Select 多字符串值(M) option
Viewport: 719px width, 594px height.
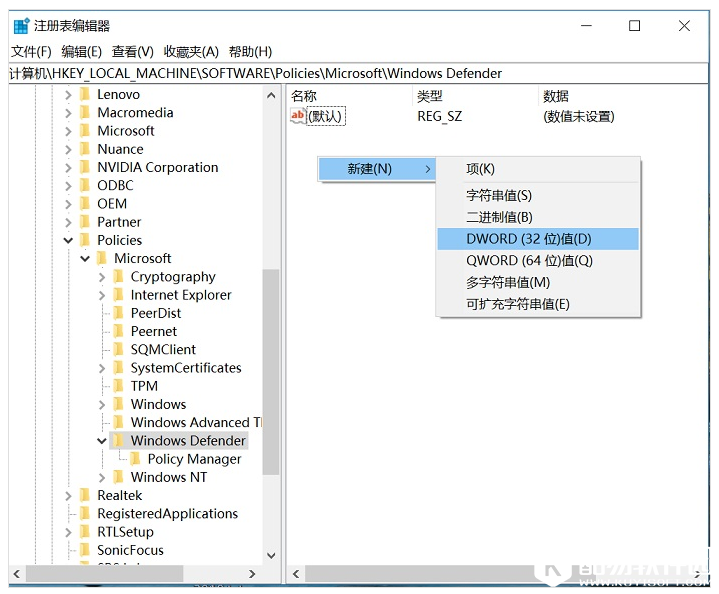point(538,283)
